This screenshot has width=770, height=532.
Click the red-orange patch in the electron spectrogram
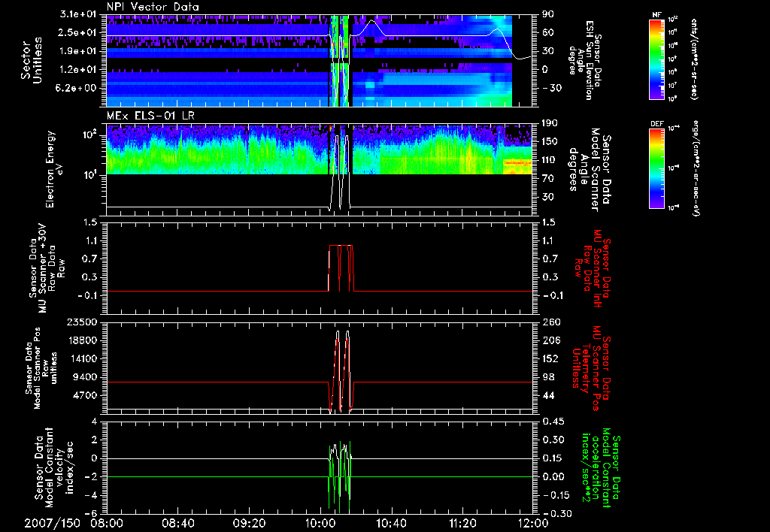[516, 162]
